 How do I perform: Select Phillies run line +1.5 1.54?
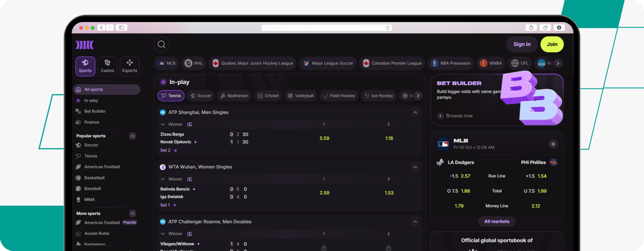pos(536,176)
